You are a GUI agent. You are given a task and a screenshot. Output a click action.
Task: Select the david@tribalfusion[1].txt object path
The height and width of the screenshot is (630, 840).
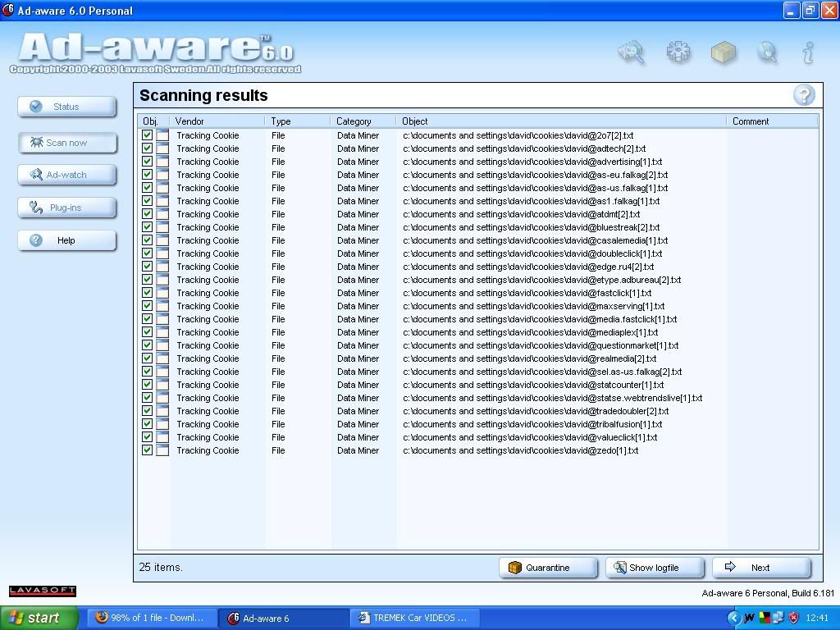click(532, 424)
